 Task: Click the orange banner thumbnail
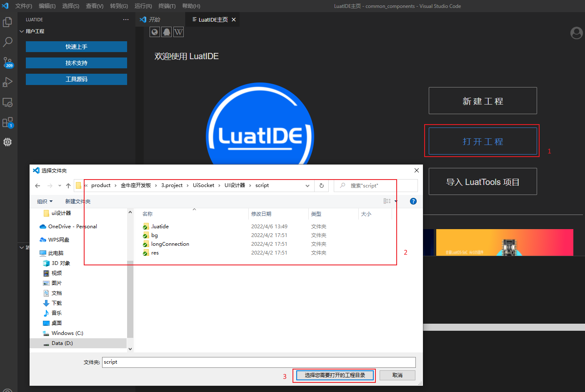tap(505, 242)
